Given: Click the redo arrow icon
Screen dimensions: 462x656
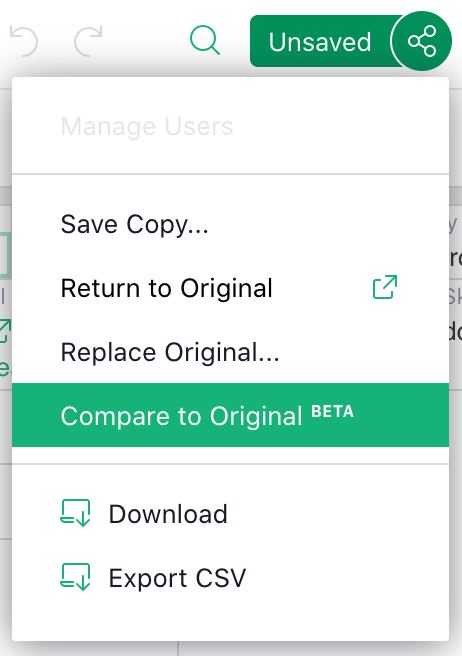Looking at the screenshot, I should (88, 41).
